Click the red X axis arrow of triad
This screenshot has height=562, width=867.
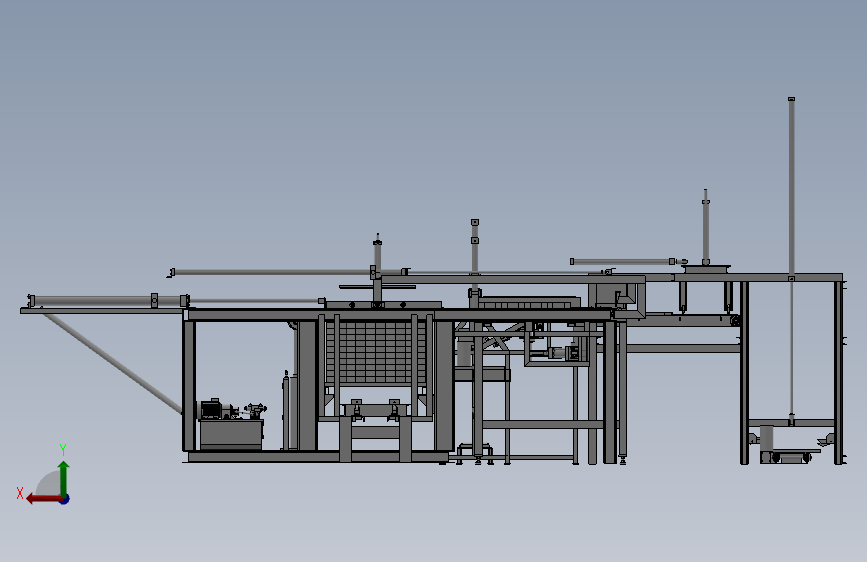pos(44,499)
